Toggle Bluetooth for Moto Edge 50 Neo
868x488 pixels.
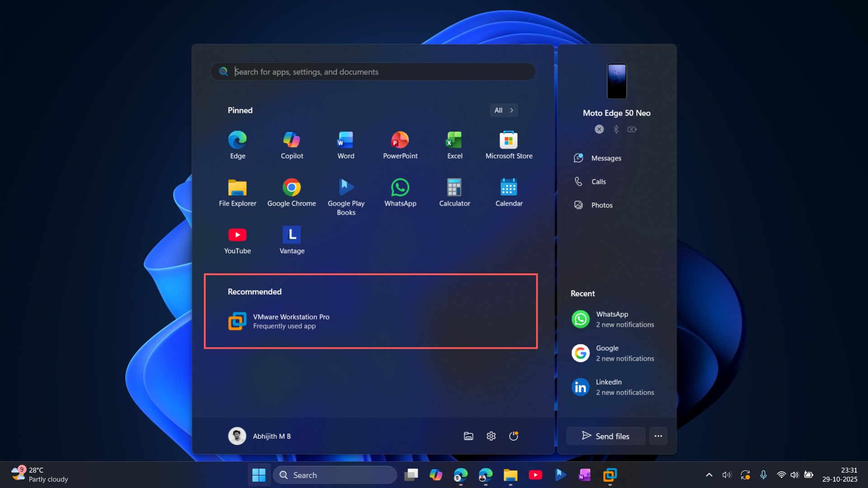click(x=616, y=129)
